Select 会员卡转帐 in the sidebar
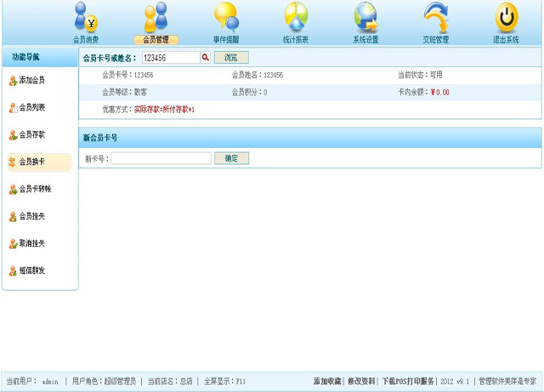Viewport: 544px width, 392px height. (34, 190)
